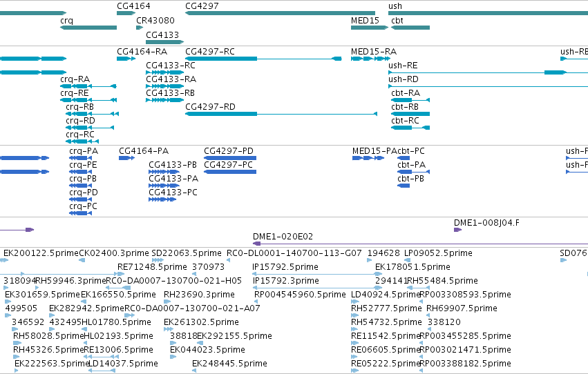Select protein crq-PB

pos(83,179)
